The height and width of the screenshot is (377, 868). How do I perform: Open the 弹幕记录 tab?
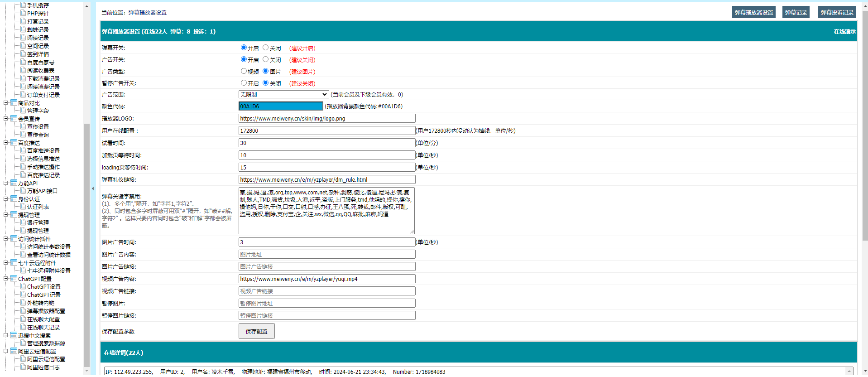(796, 12)
